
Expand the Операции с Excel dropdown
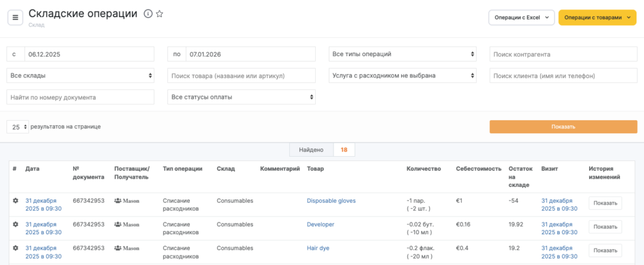pos(521,18)
